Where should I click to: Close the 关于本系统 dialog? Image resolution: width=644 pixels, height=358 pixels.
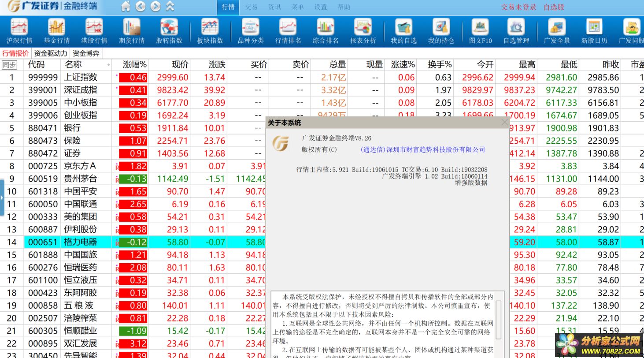pos(504,122)
